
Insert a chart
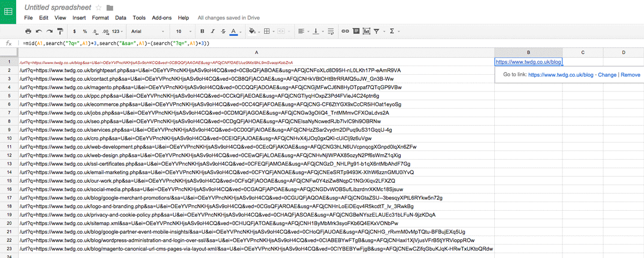coord(366,31)
